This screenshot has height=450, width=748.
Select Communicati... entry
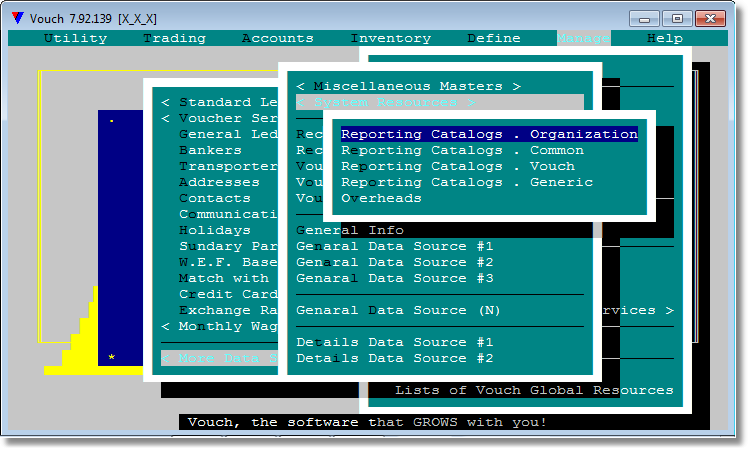click(x=228, y=214)
